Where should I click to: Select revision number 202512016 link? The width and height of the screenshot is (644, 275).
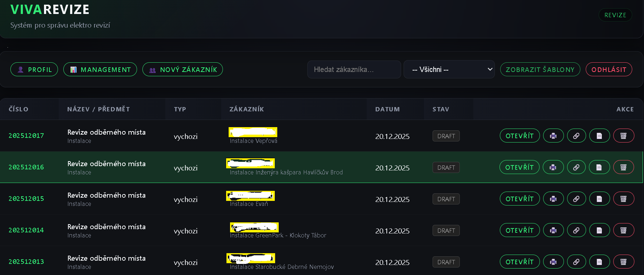26,167
